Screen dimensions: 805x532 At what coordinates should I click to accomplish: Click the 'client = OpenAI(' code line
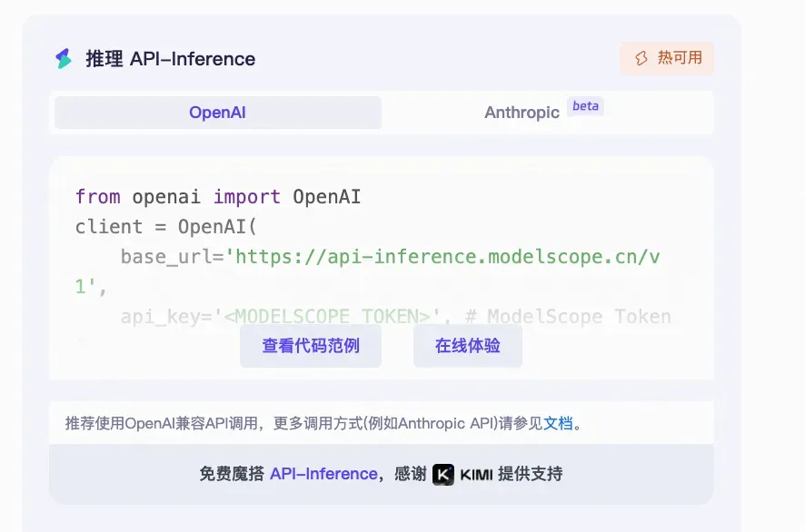click(166, 227)
